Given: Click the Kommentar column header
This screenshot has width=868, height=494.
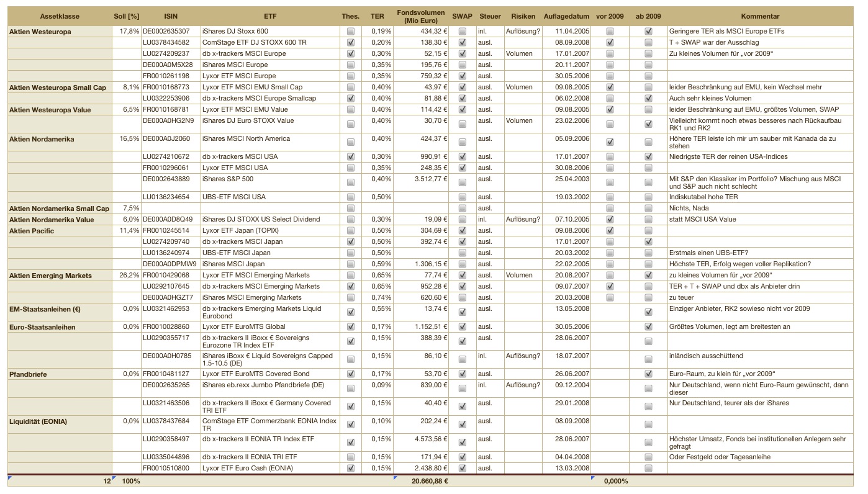Looking at the screenshot, I should (x=760, y=16).
